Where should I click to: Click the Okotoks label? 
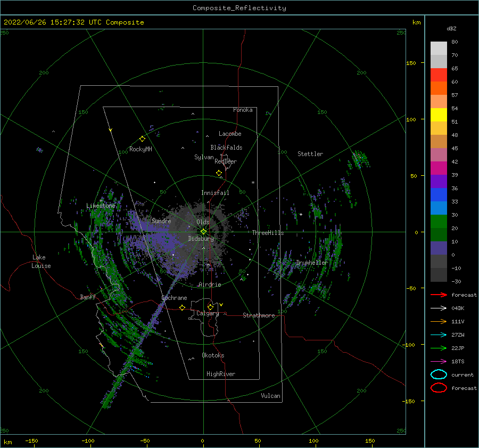[x=213, y=355]
